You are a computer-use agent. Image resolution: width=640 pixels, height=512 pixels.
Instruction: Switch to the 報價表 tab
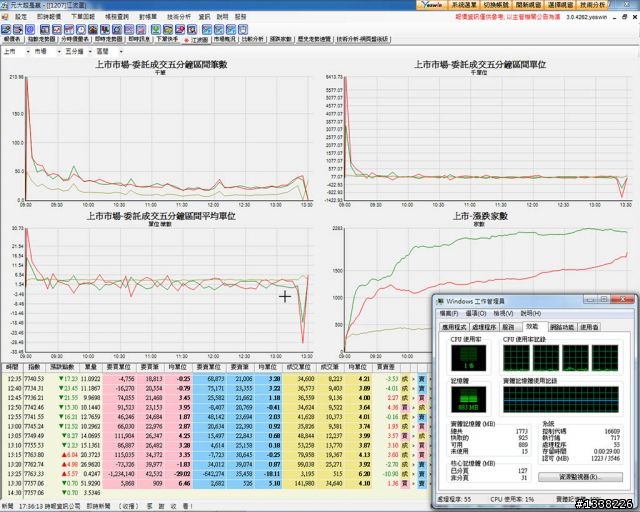pos(12,39)
